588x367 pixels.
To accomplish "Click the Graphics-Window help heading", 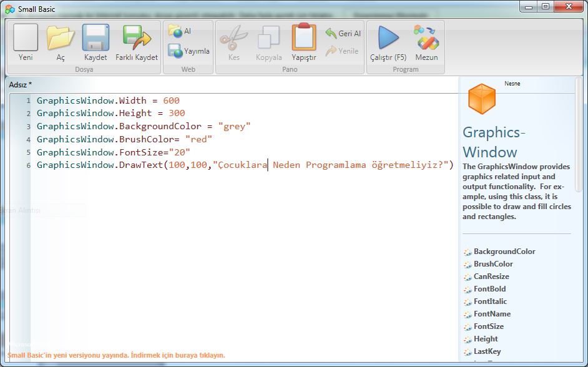I will tap(494, 142).
